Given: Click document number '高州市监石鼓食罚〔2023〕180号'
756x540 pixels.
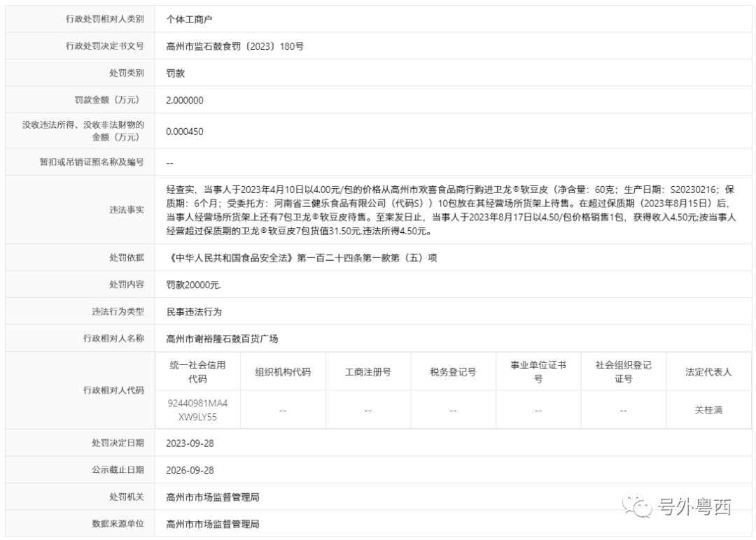Looking at the screenshot, I should [234, 46].
